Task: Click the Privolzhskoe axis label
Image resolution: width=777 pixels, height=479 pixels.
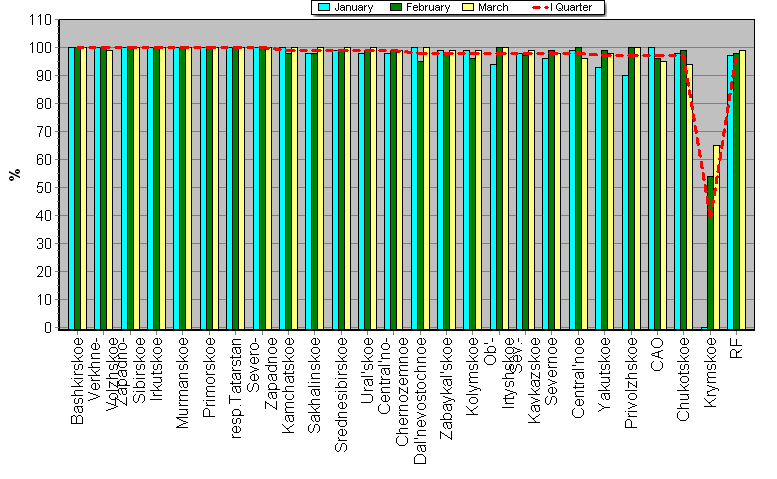Action: pos(631,382)
